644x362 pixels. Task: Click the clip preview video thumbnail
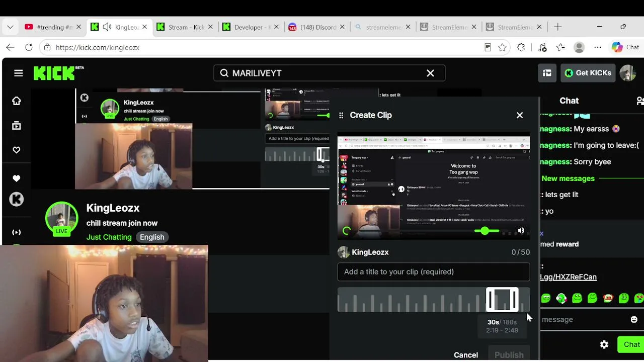click(x=434, y=186)
